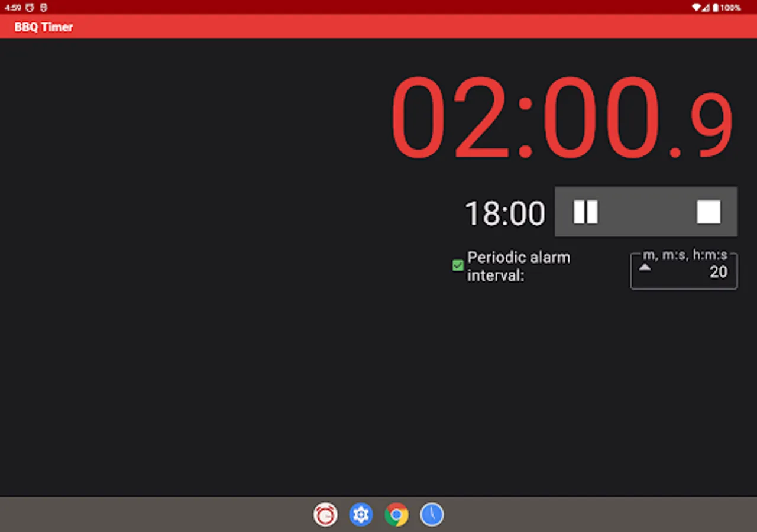This screenshot has height=532, width=757.
Task: Tap the 18:00 countdown time
Action: click(x=504, y=213)
